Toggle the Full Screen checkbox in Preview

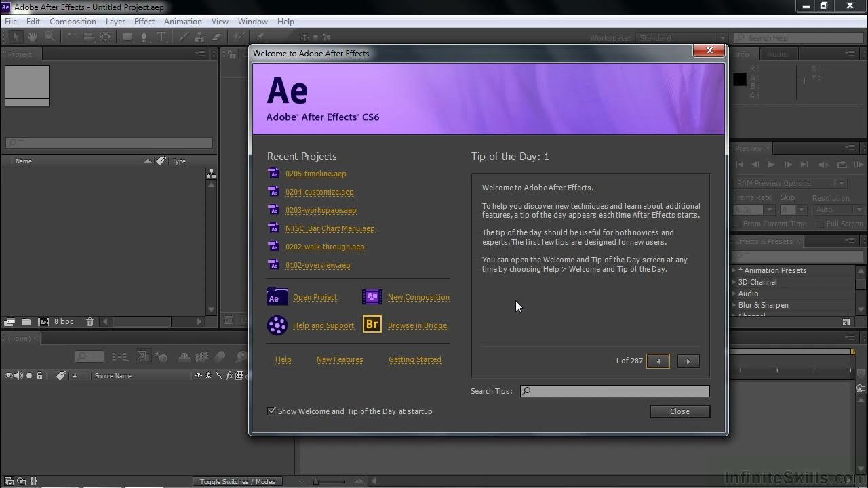(x=820, y=224)
